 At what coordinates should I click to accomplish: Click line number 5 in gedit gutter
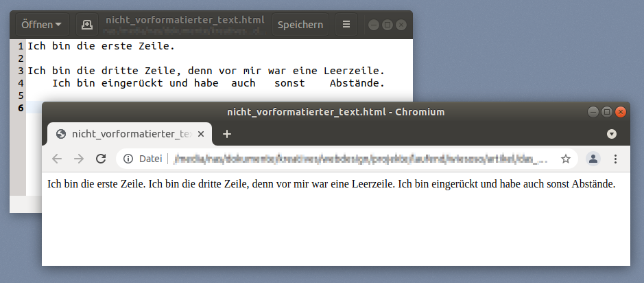click(x=21, y=96)
